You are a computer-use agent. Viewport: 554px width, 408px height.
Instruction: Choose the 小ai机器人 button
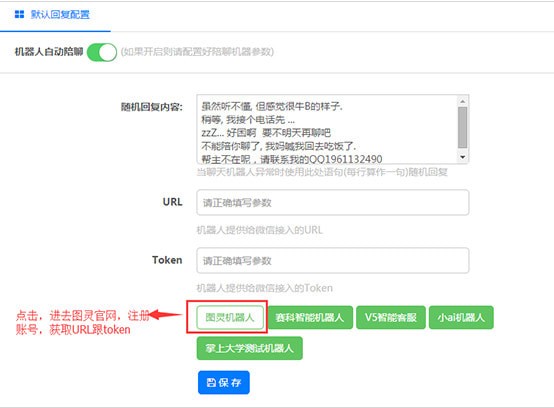pos(461,317)
